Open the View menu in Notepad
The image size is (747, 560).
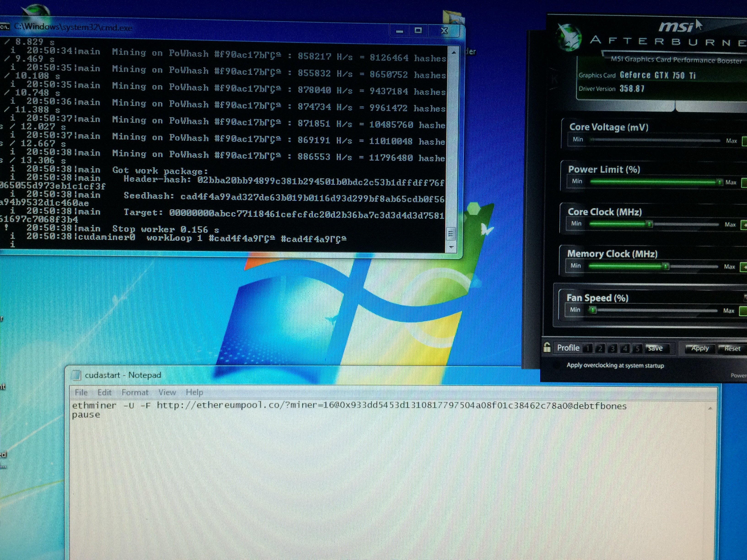(167, 392)
